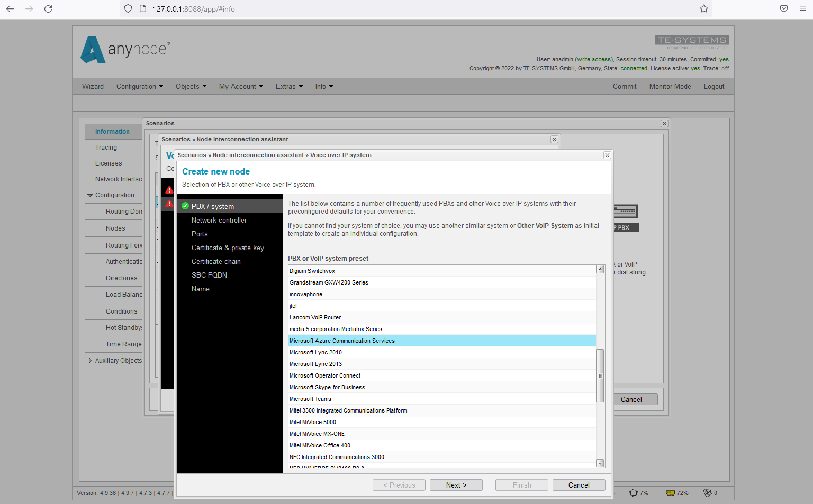The image size is (813, 504).
Task: Open the Wizard menu item
Action: tap(93, 87)
